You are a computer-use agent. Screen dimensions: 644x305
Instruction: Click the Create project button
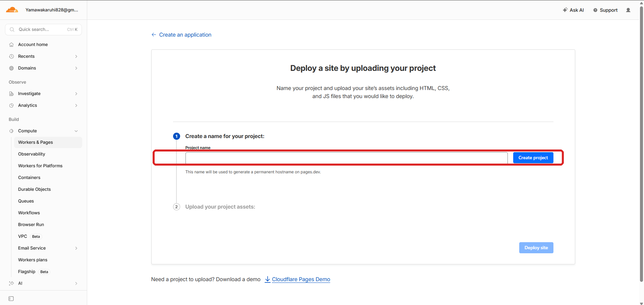click(x=533, y=158)
